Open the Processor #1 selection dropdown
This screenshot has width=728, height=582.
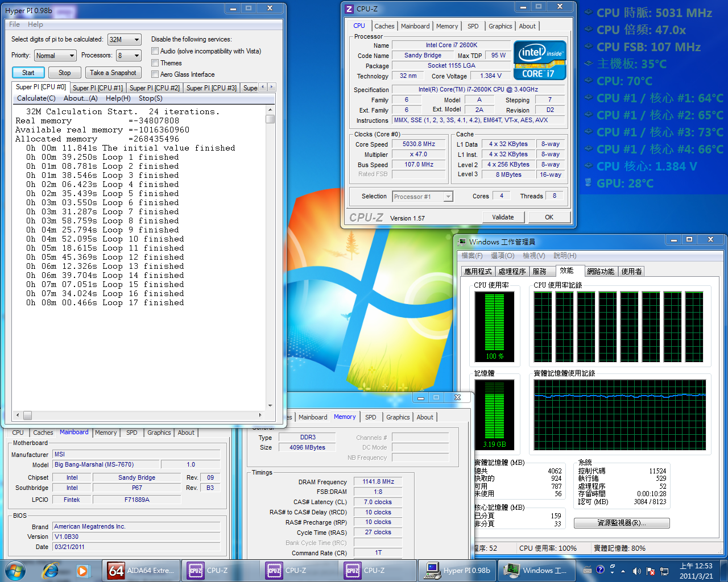tap(423, 197)
